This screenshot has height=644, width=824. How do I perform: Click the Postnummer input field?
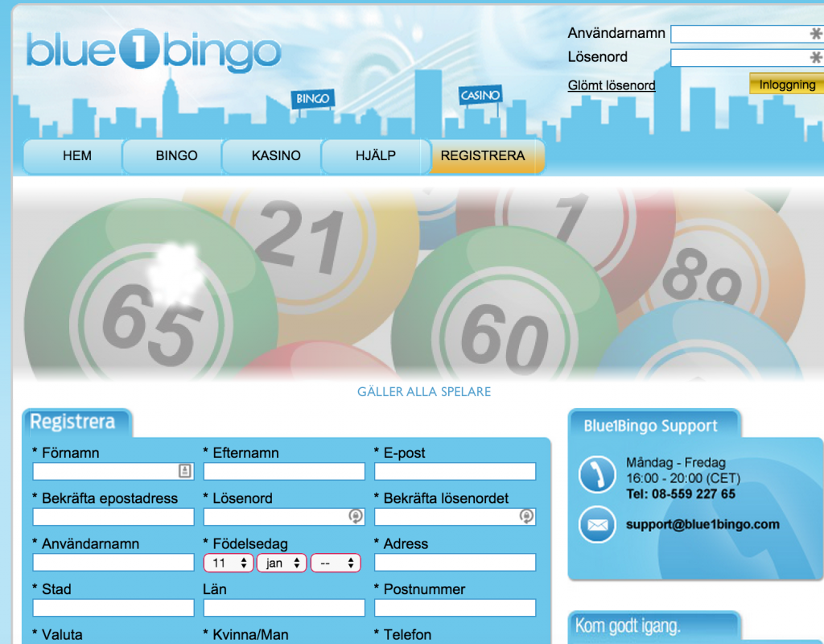(x=455, y=607)
